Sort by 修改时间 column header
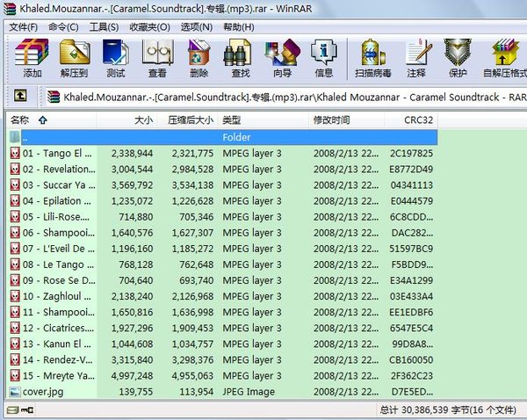The height and width of the screenshot is (420, 527). (347, 120)
